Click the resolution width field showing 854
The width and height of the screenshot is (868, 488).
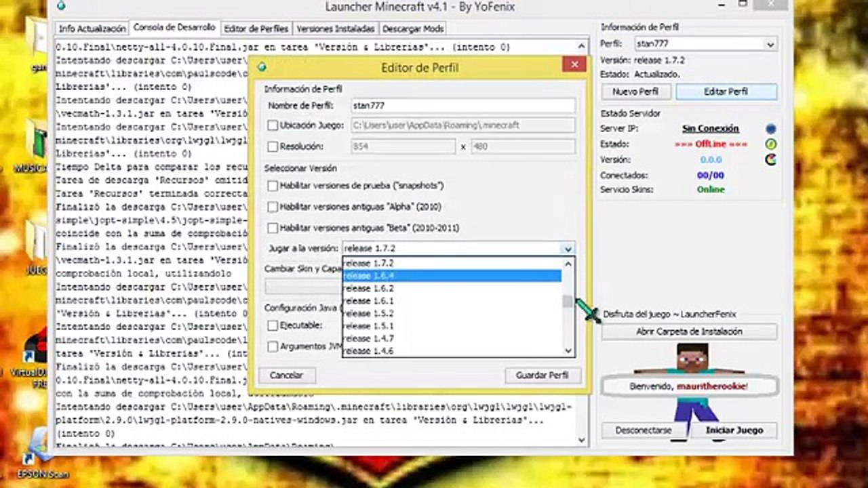[x=403, y=146]
